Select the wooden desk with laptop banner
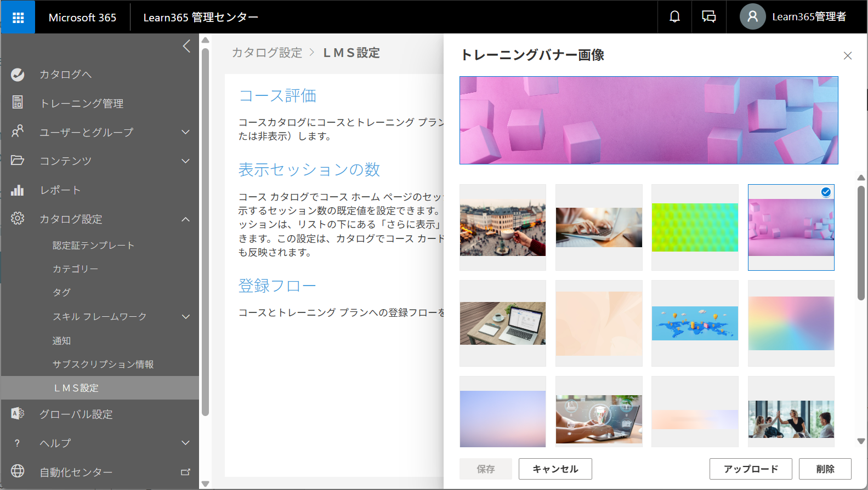The image size is (868, 490). [503, 323]
